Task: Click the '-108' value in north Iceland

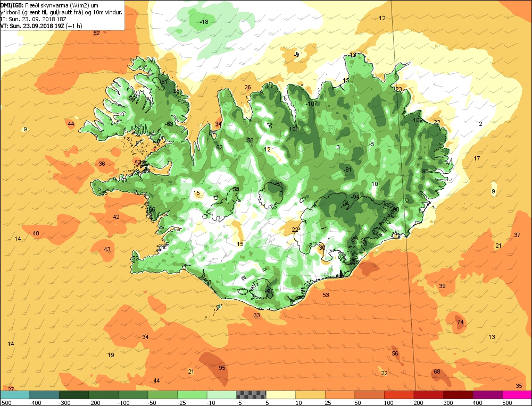Action: [293, 129]
